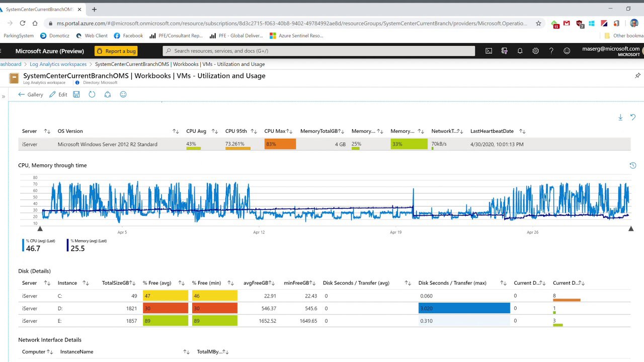The image size is (644, 362).
Task: Sort network table by InstanceName
Action: click(x=187, y=352)
